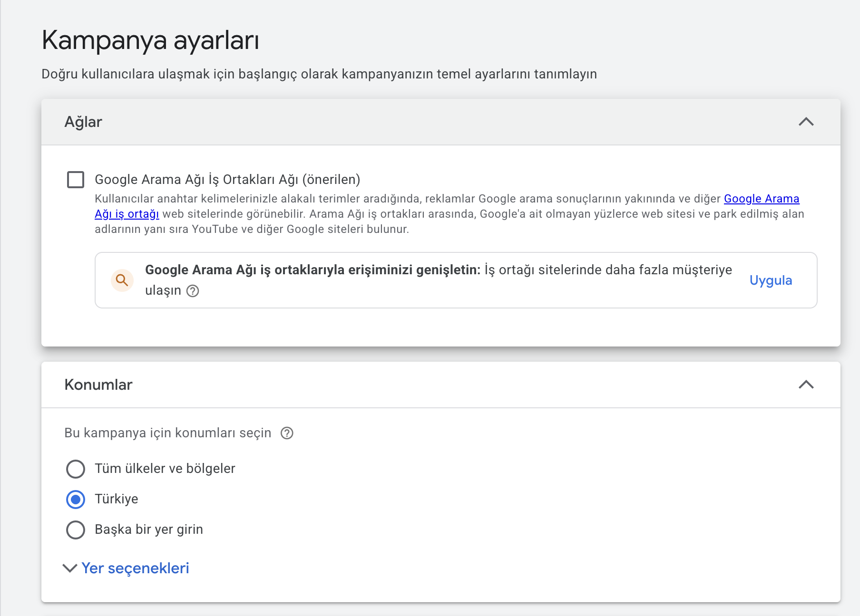Click the Ağlar section title

(83, 122)
